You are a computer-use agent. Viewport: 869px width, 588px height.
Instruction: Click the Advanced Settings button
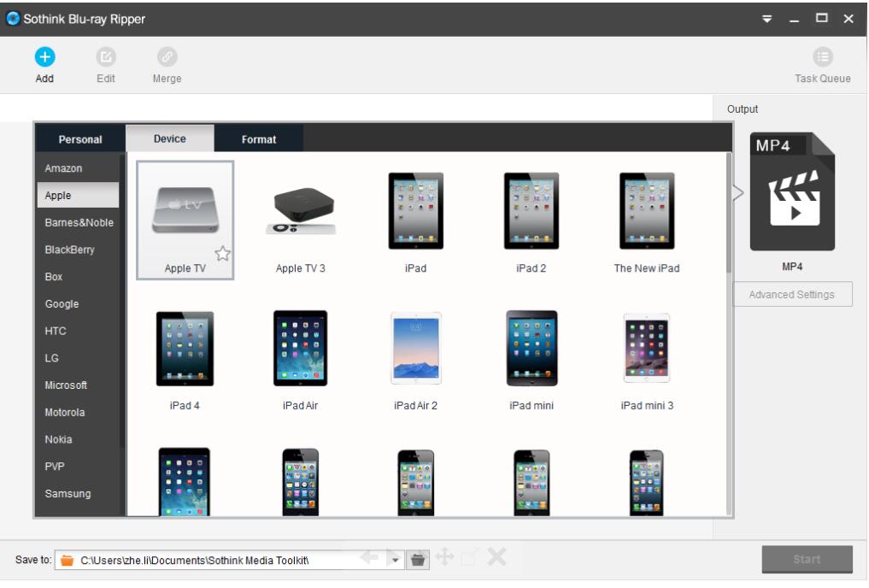tap(792, 294)
